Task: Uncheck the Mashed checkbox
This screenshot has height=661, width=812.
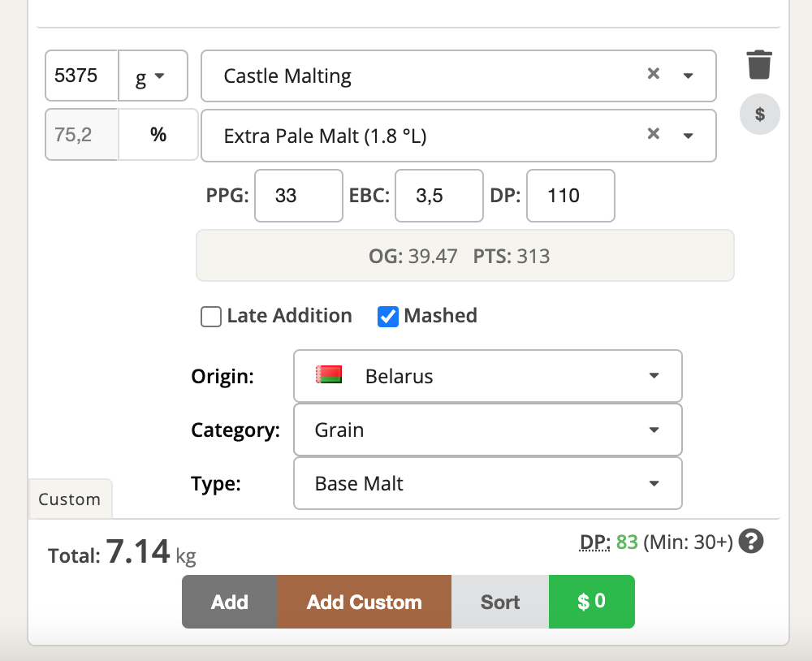Action: pos(388,317)
